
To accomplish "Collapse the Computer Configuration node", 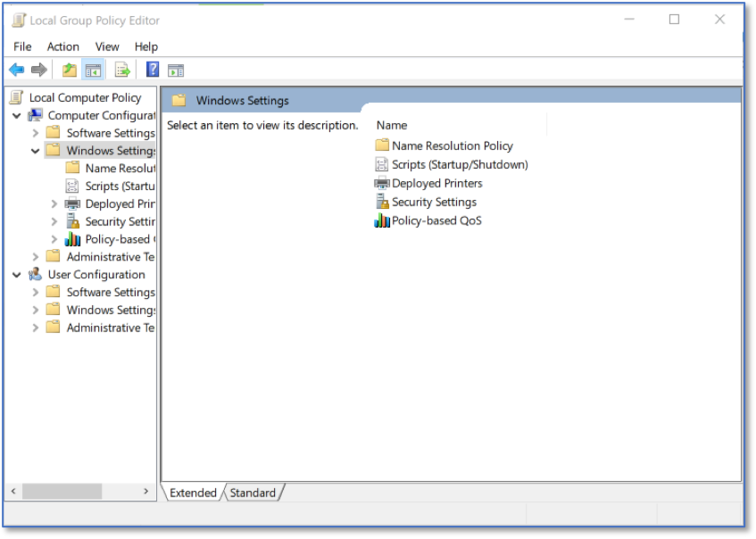I will [17, 116].
